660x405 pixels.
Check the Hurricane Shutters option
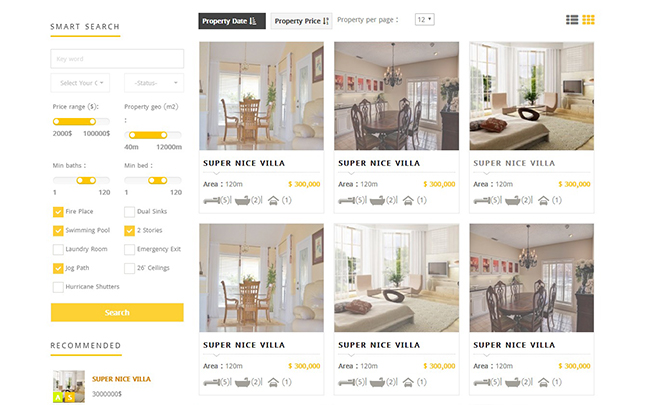coord(58,287)
